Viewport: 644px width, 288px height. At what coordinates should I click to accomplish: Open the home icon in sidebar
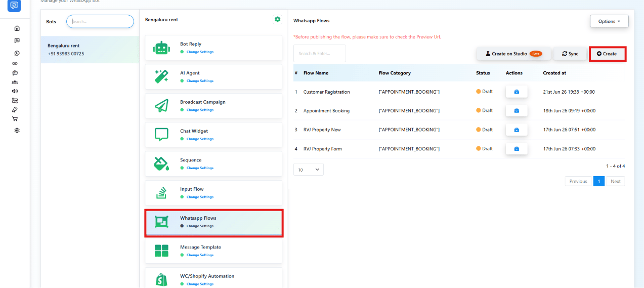click(17, 28)
